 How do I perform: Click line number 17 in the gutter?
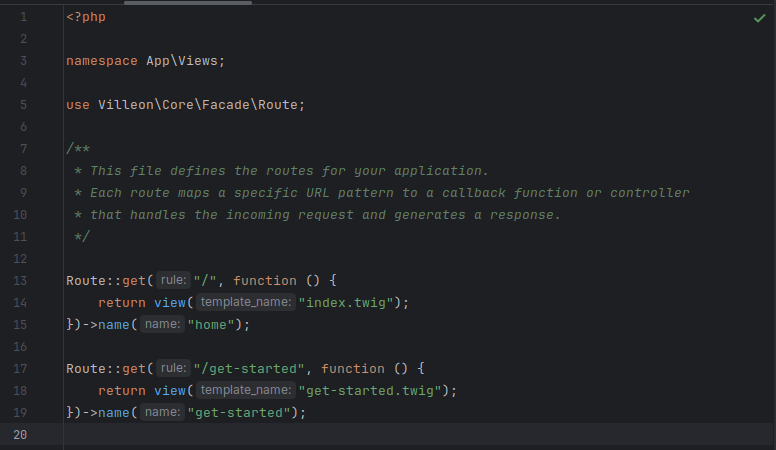[x=22, y=369]
